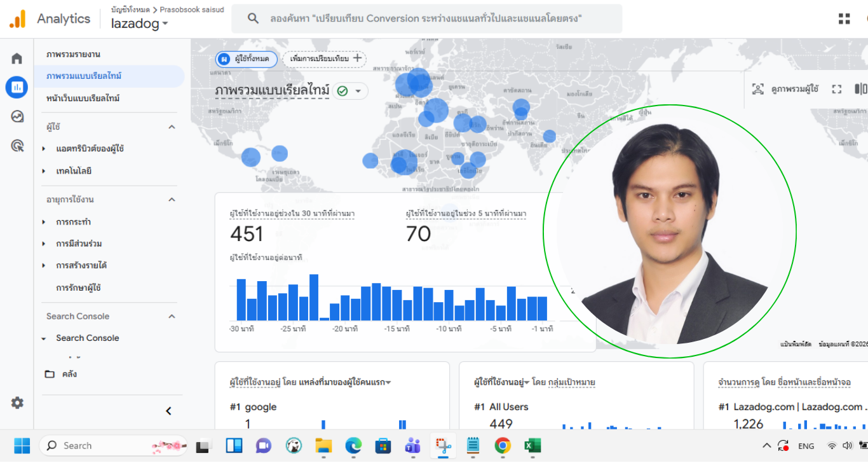Collapse the sidebar navigation chevron
This screenshot has height=463, width=868.
168,411
